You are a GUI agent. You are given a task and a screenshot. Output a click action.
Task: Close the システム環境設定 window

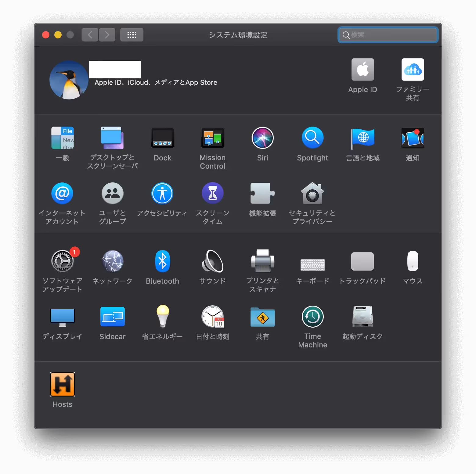click(46, 35)
